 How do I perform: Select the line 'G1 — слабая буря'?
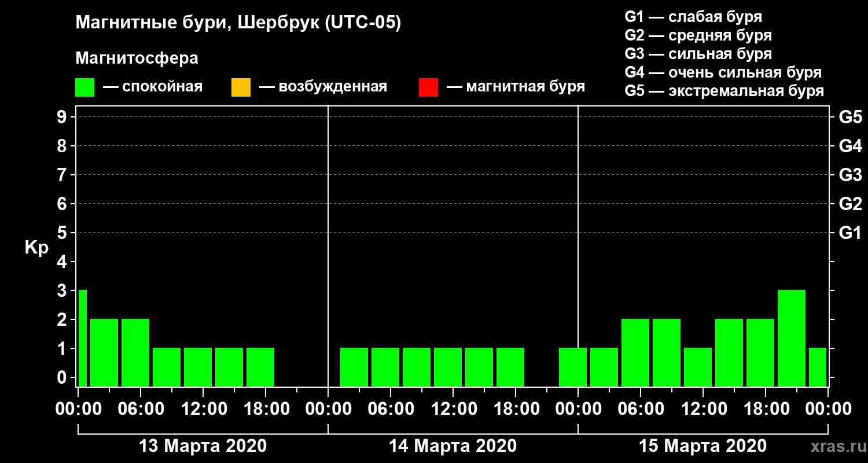[x=693, y=17]
